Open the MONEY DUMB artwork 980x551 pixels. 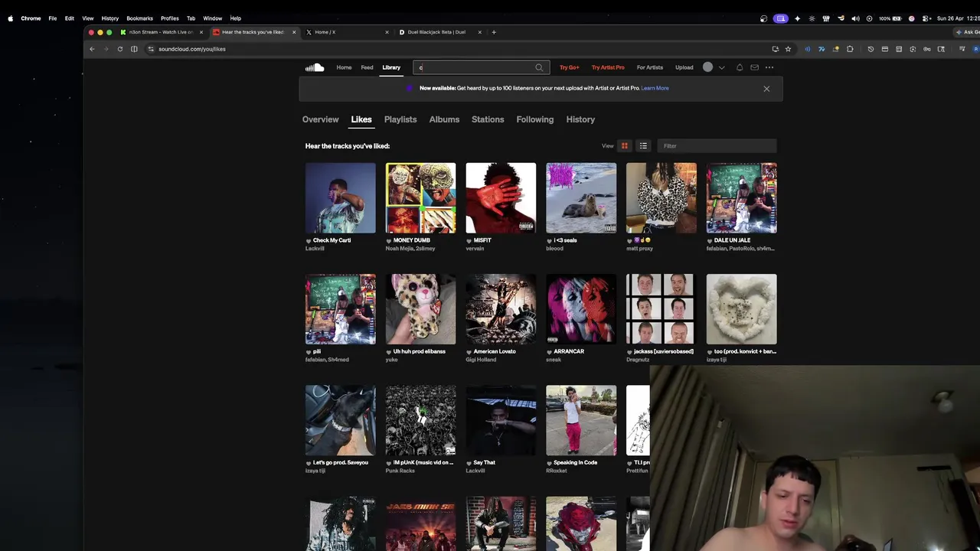[x=420, y=197]
